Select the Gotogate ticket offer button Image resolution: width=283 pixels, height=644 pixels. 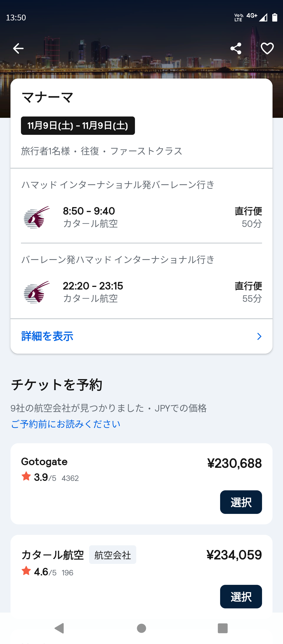point(241,502)
